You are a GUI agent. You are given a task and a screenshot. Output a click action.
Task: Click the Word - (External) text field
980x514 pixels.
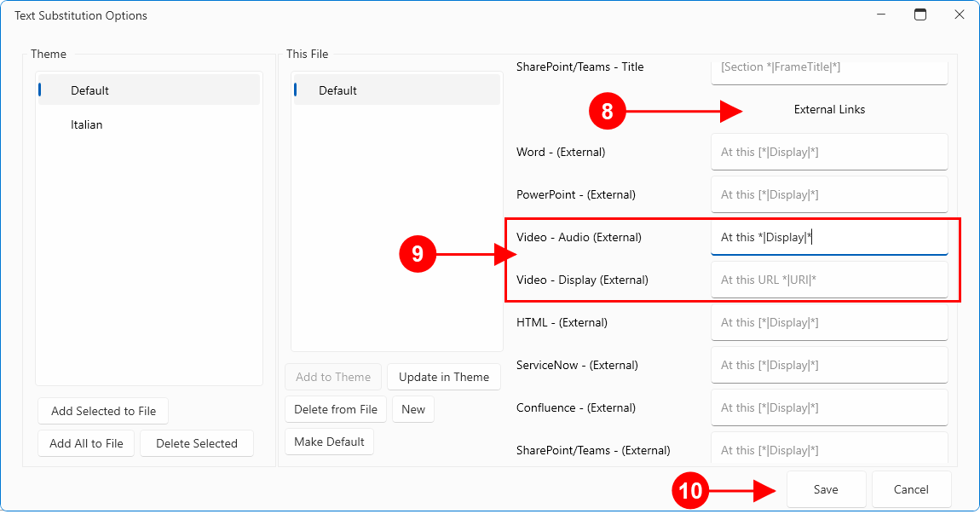tap(828, 152)
